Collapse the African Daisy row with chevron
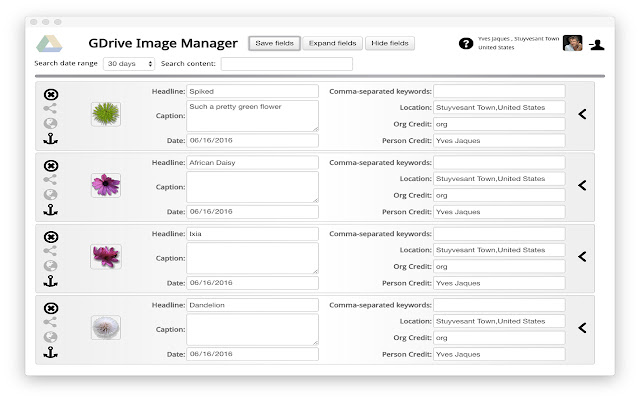Viewport: 640px width, 400px height. pyautogui.click(x=582, y=186)
